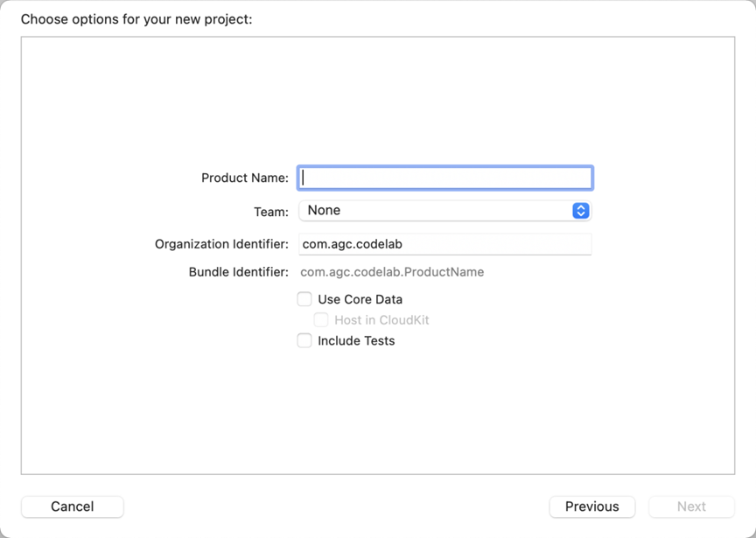Open the Team dropdown

point(444,211)
